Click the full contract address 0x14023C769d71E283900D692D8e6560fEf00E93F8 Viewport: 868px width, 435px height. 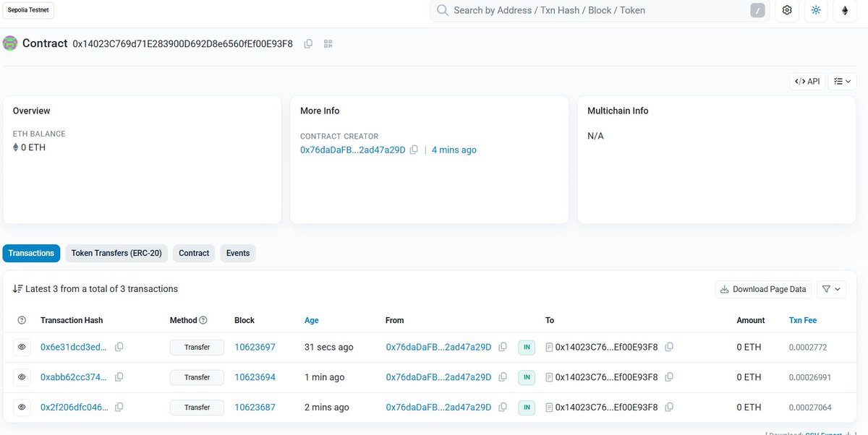click(183, 44)
